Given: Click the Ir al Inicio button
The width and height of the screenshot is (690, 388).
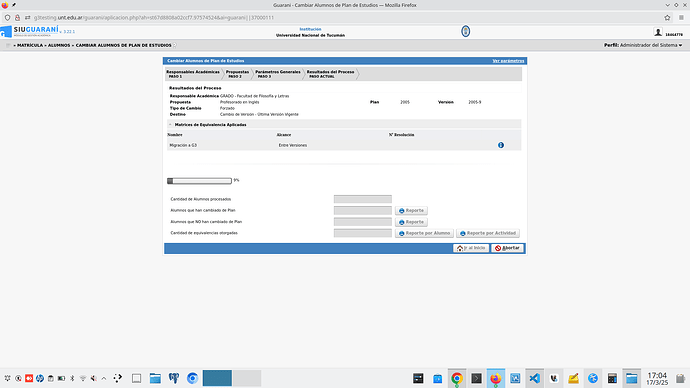Looking at the screenshot, I should (x=471, y=248).
